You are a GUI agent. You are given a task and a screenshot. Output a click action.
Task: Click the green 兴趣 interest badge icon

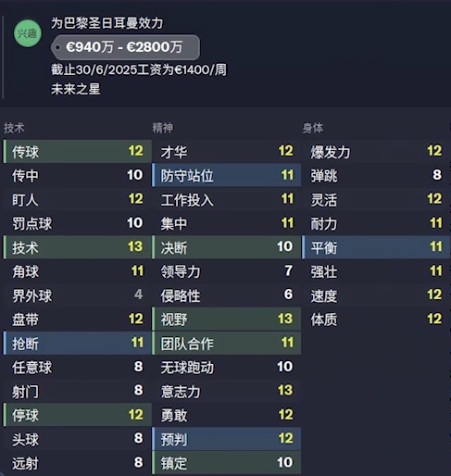pyautogui.click(x=28, y=33)
